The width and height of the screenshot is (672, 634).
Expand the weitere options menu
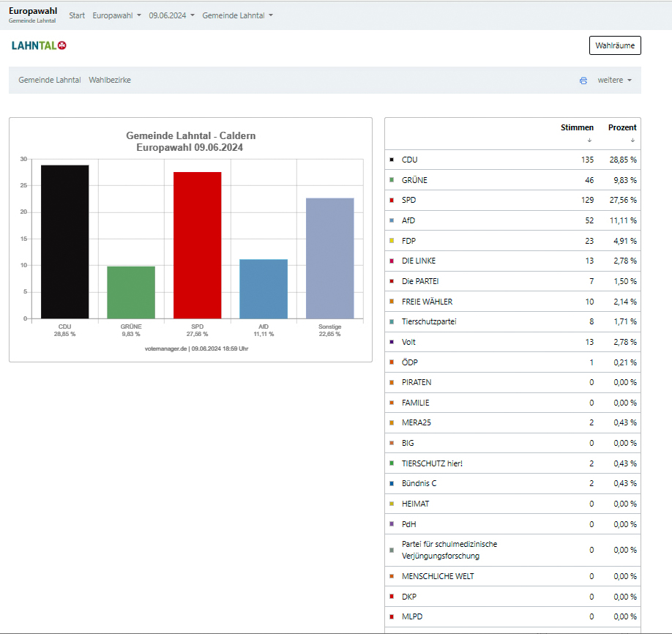pos(614,80)
